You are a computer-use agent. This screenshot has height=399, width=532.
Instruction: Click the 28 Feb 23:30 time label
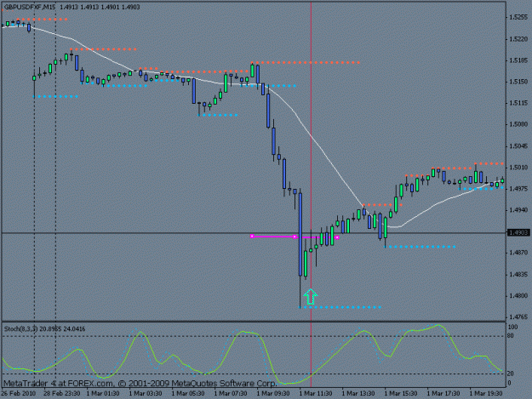62,394
